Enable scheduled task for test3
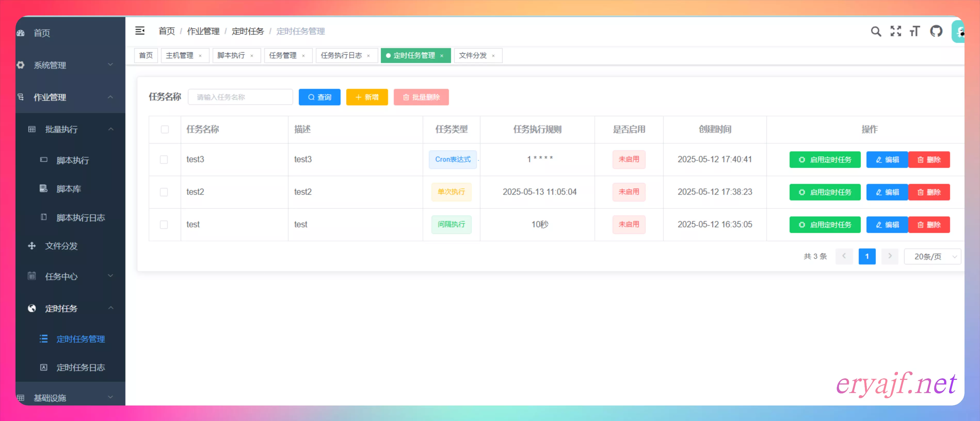Viewport: 980px width, 421px height. pyautogui.click(x=825, y=160)
